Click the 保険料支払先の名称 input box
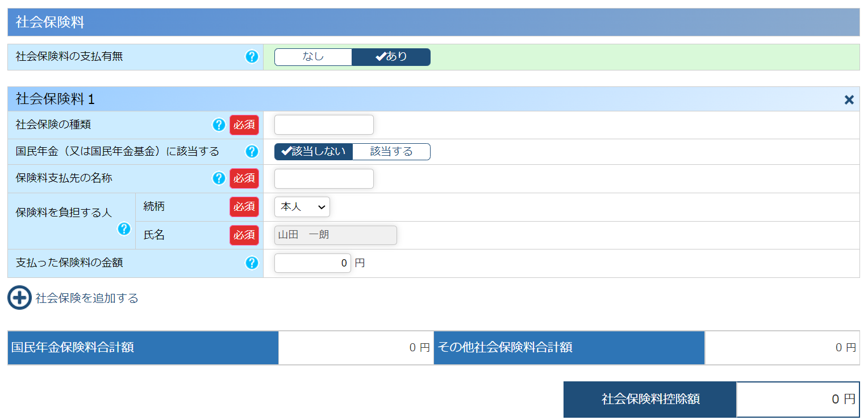The width and height of the screenshot is (868, 420). coord(324,178)
